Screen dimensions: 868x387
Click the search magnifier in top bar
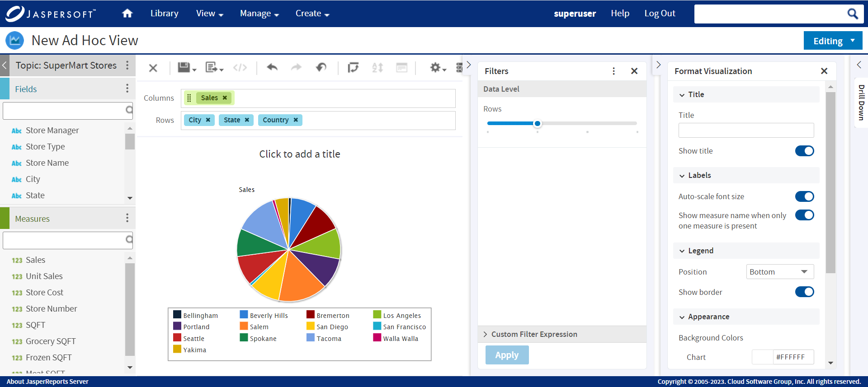(x=852, y=14)
